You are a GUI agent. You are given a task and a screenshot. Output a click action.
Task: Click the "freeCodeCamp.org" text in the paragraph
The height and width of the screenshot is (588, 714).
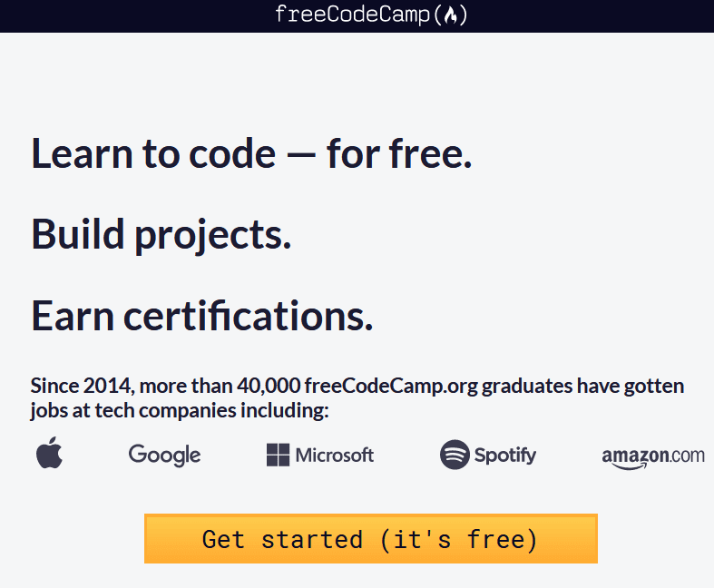pyautogui.click(x=391, y=386)
